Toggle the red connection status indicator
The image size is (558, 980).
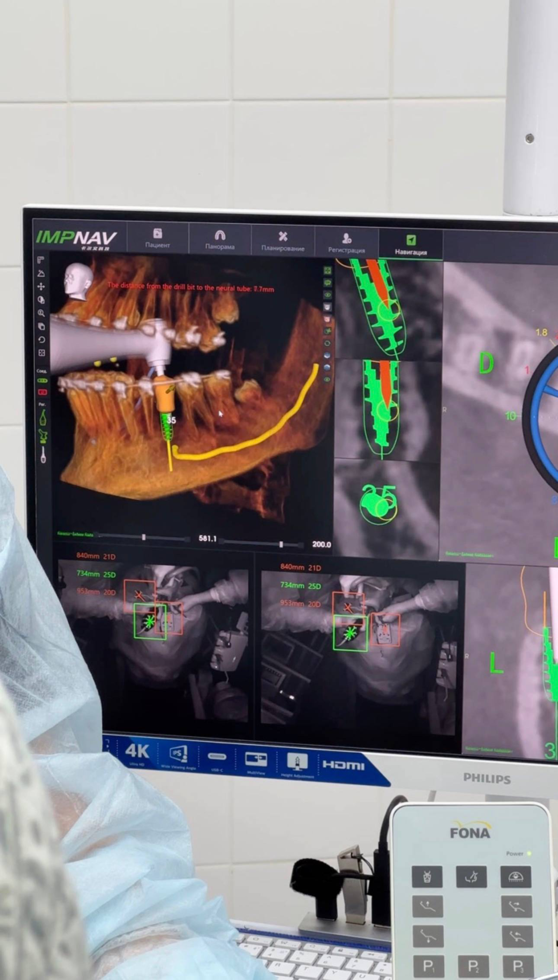pyautogui.click(x=42, y=392)
